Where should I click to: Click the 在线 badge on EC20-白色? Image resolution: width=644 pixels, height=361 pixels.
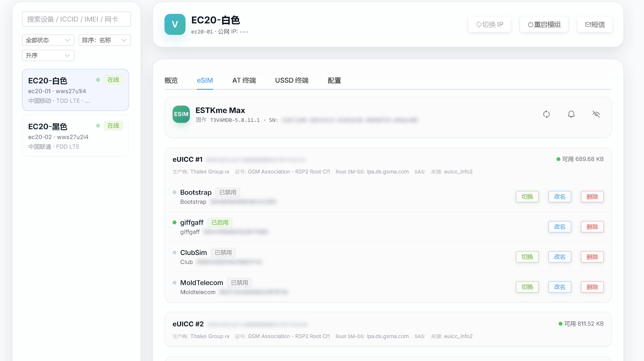pyautogui.click(x=113, y=80)
